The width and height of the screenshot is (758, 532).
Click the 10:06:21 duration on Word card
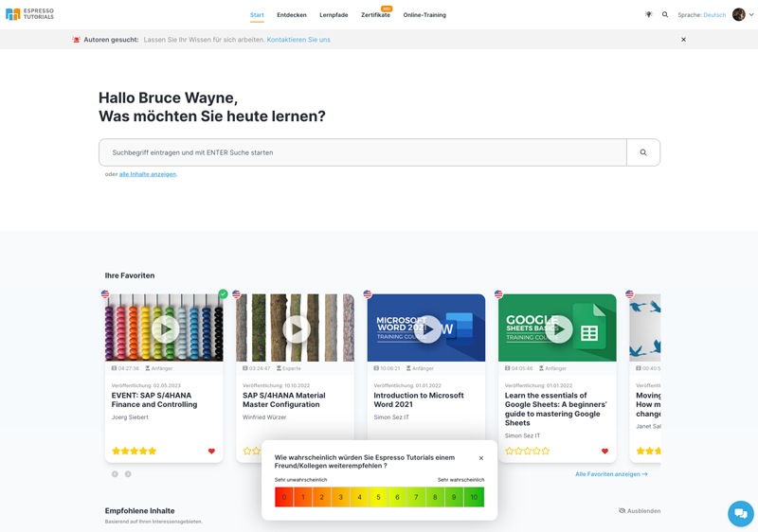[387, 368]
